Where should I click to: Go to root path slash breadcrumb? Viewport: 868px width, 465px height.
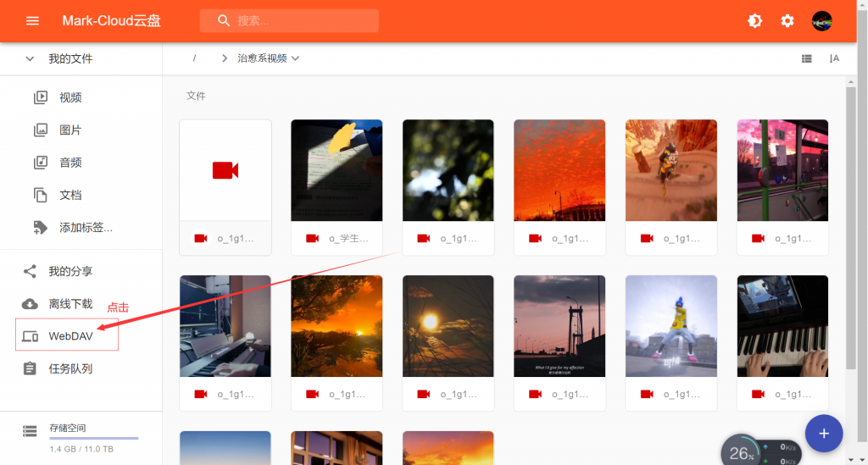pyautogui.click(x=194, y=58)
